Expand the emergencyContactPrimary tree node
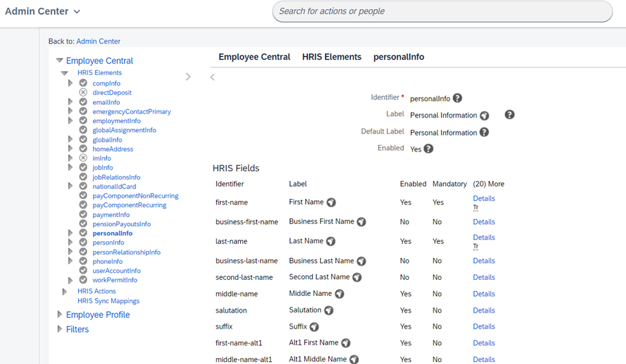This screenshot has height=364, width=626. (x=70, y=111)
